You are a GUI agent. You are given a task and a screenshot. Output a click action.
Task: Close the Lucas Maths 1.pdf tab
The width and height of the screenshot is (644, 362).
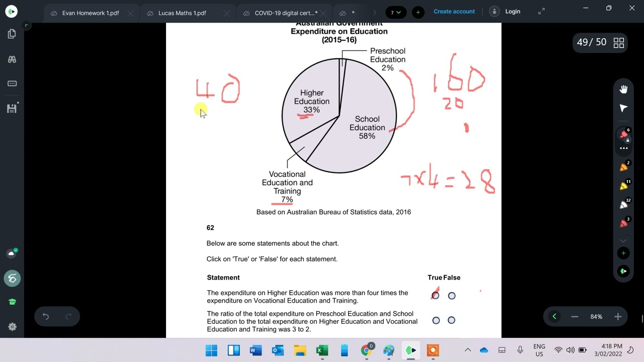point(226,13)
